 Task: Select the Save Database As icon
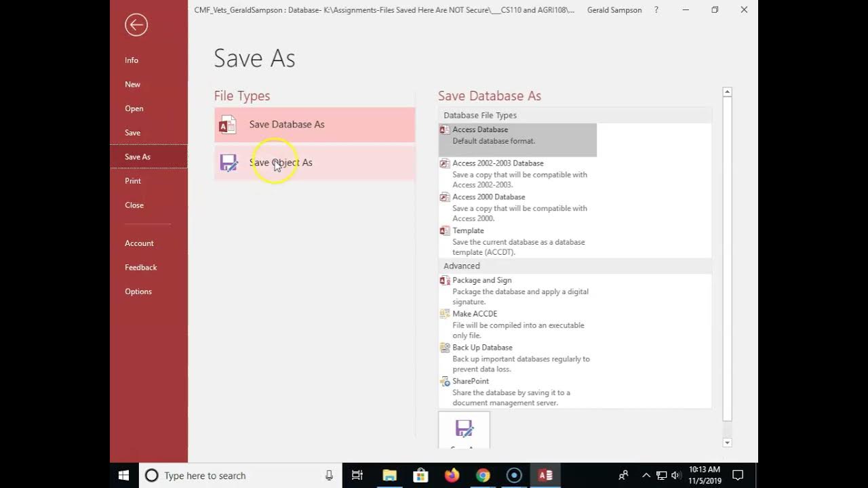click(x=228, y=125)
